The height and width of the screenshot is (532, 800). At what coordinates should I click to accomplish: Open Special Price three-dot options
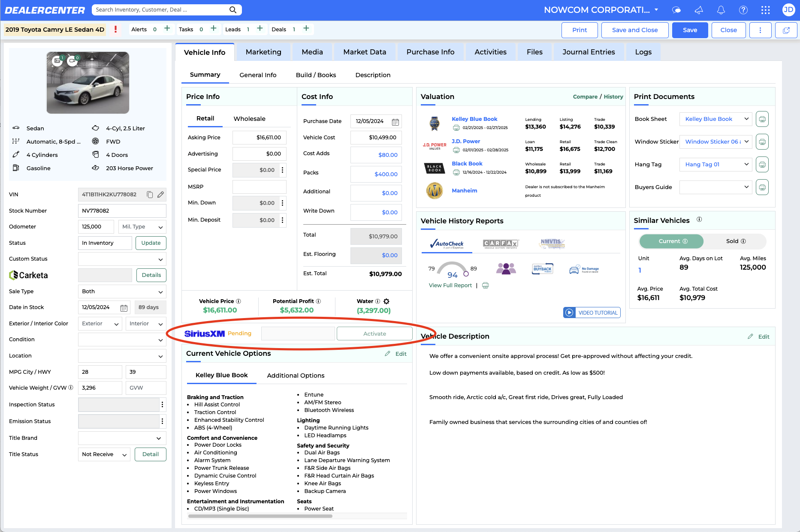pos(282,170)
